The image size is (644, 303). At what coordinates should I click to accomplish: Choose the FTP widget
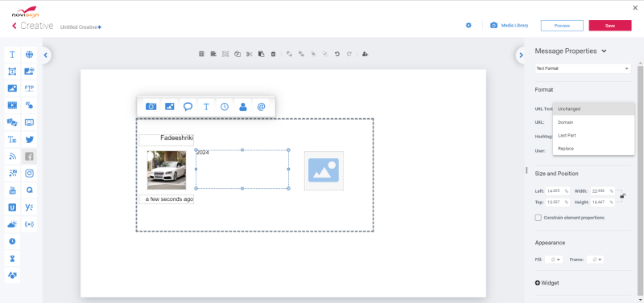(29, 88)
